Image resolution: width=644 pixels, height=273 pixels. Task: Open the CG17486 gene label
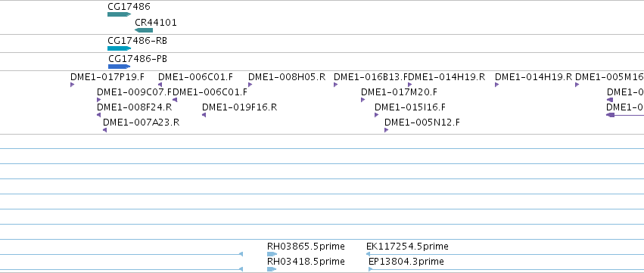[x=129, y=7]
